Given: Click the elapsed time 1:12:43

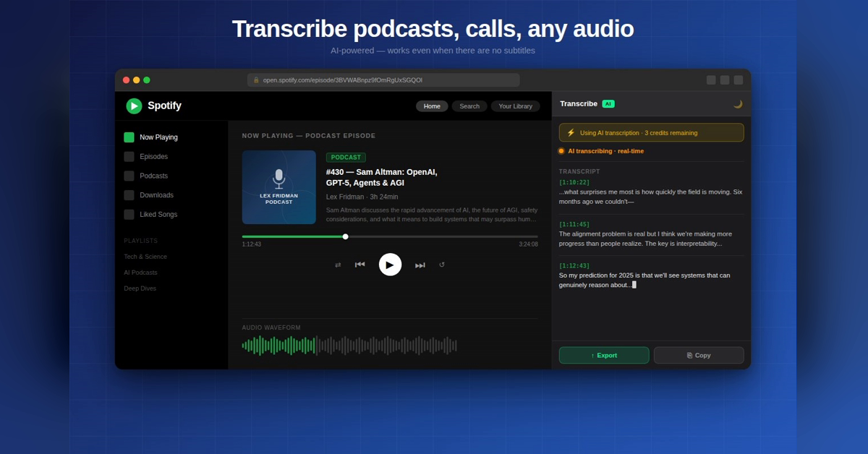Looking at the screenshot, I should [252, 244].
